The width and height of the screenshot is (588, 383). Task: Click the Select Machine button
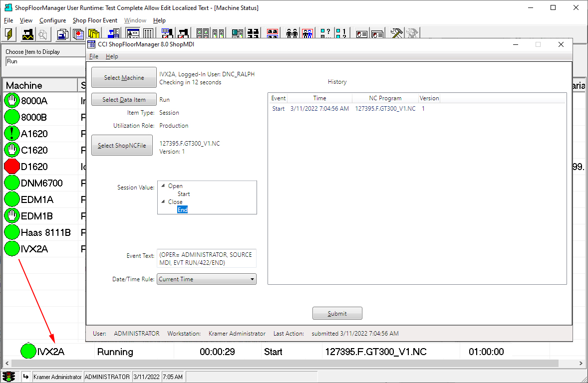(x=124, y=77)
